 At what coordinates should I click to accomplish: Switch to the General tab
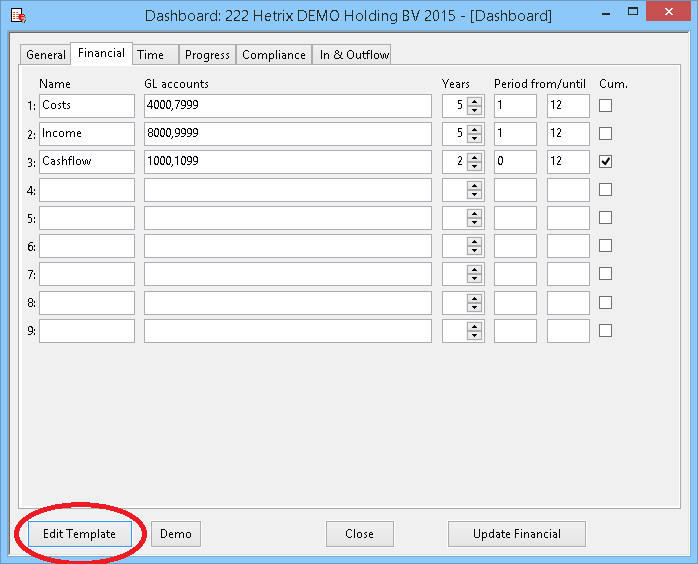[x=45, y=55]
